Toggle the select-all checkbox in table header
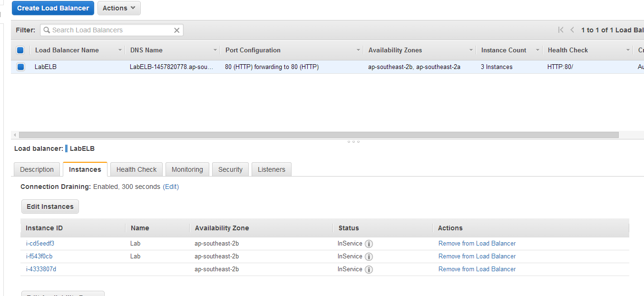The image size is (644, 296). (x=20, y=50)
